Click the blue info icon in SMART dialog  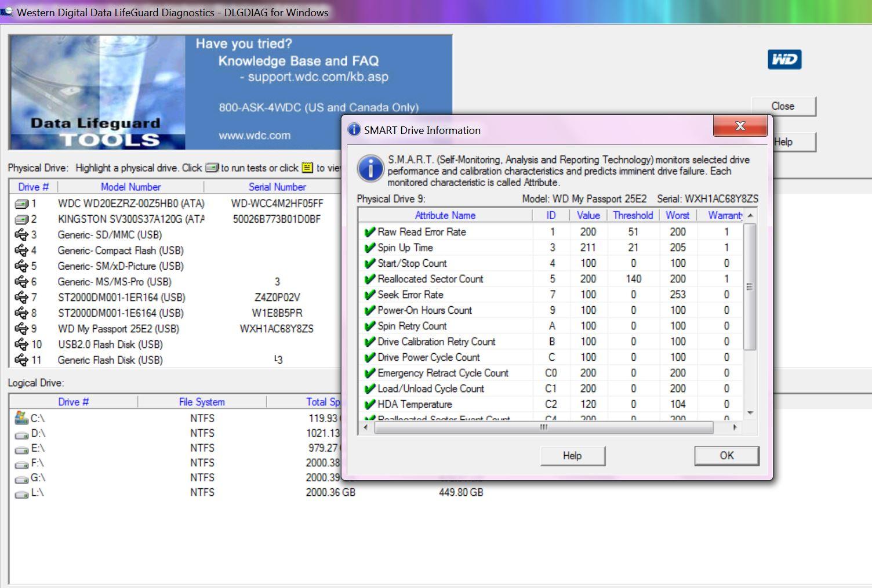370,169
